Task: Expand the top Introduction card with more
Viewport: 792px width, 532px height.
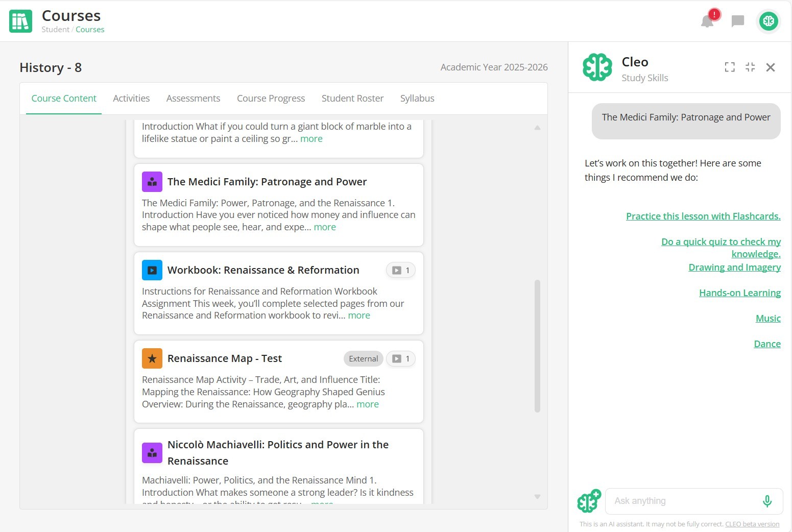Action: click(x=311, y=139)
